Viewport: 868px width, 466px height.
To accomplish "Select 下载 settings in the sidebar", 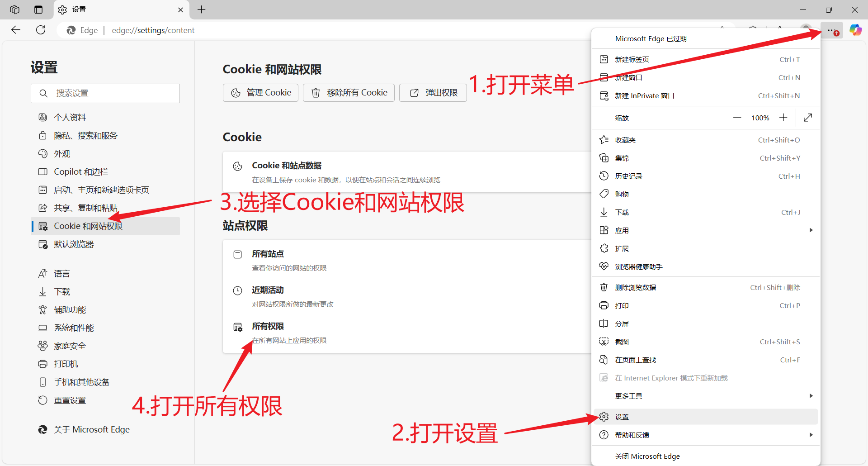I will [63, 291].
